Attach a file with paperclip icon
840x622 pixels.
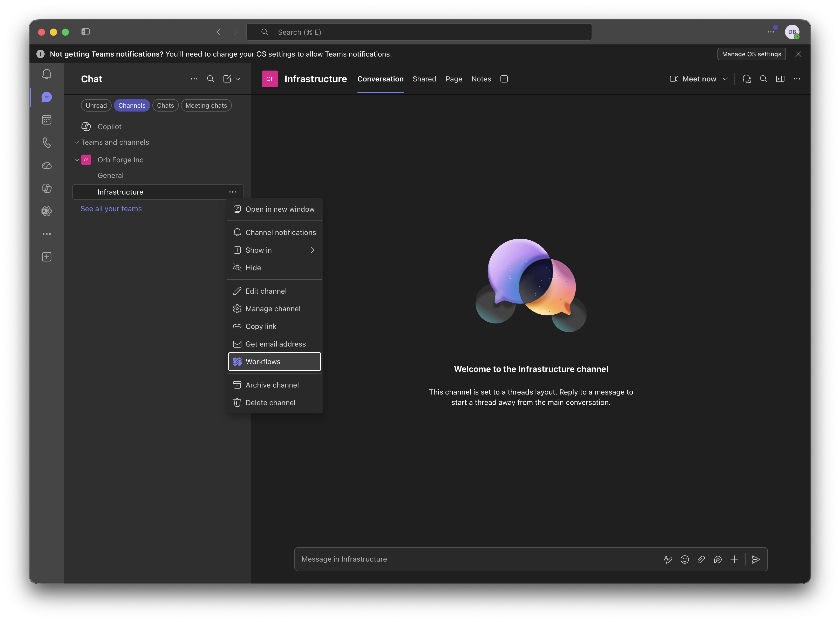pos(701,559)
